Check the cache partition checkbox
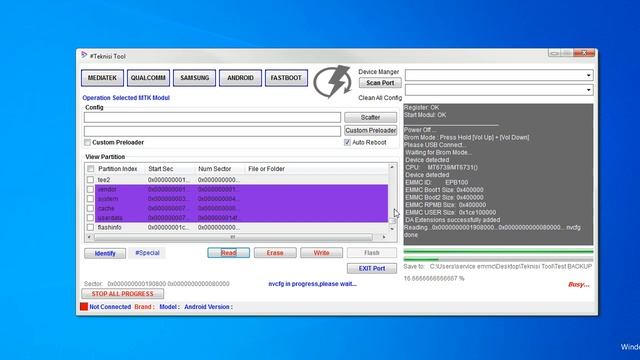Image resolution: width=640 pixels, height=360 pixels. tap(91, 208)
